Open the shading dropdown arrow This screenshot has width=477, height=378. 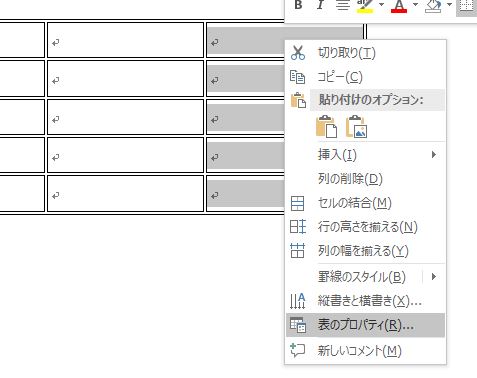449,5
